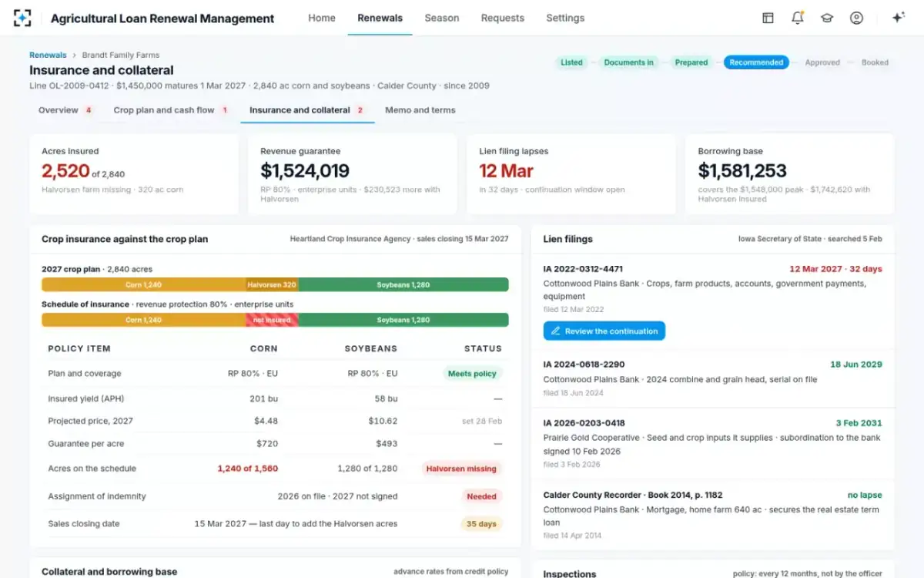This screenshot has height=578, width=924.
Task: Go to the Home menu
Action: tap(322, 18)
